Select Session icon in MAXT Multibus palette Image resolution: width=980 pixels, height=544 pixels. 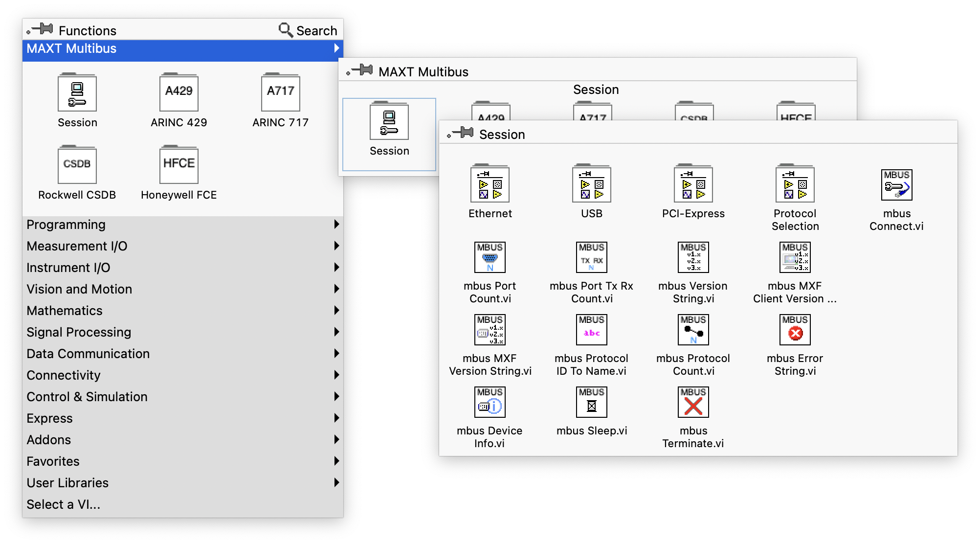(x=389, y=121)
